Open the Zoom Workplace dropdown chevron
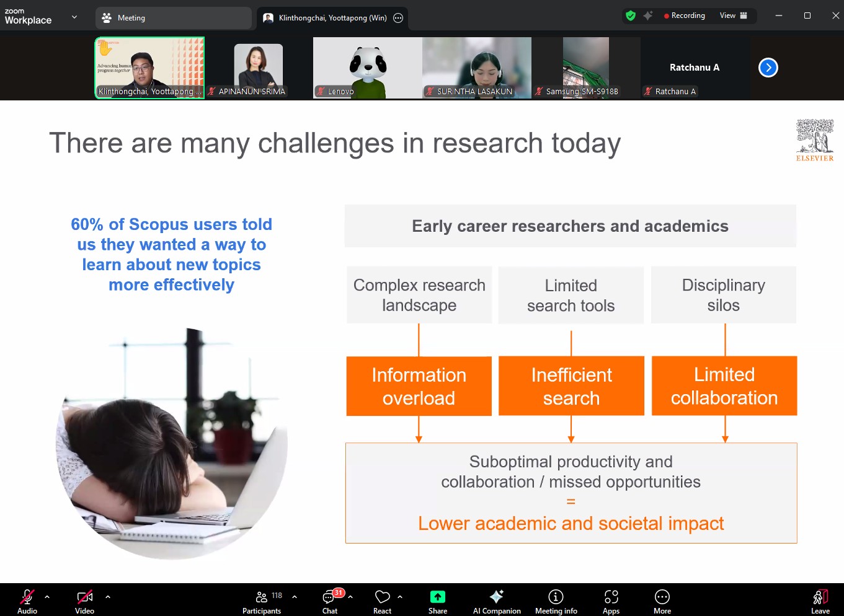This screenshot has height=616, width=844. click(74, 17)
